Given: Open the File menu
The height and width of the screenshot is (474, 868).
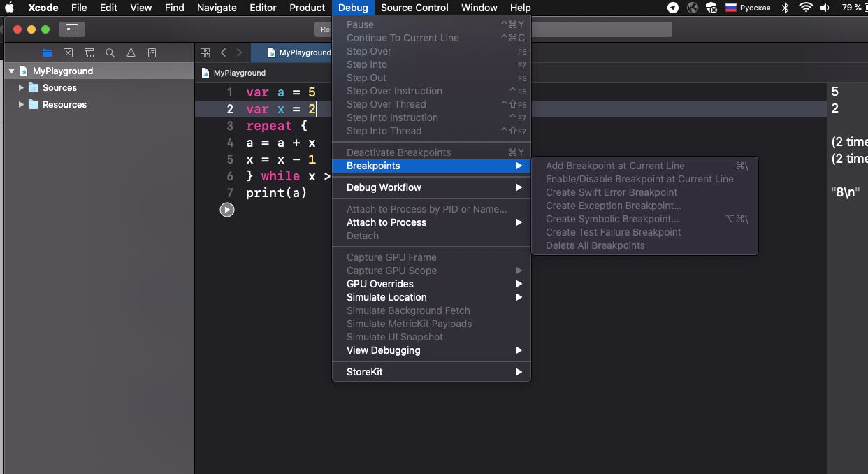Looking at the screenshot, I should [x=79, y=8].
